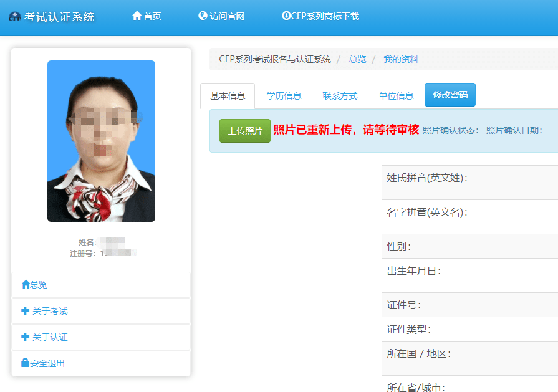Expand the 关于考试 sidebar section
558x392 pixels.
coord(44,310)
